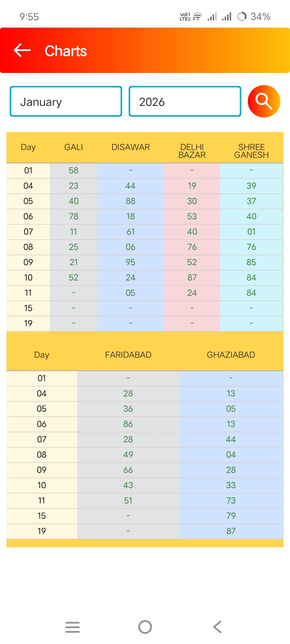The height and width of the screenshot is (644, 290).
Task: Tap the 9:55 clock in status bar
Action: click(29, 17)
